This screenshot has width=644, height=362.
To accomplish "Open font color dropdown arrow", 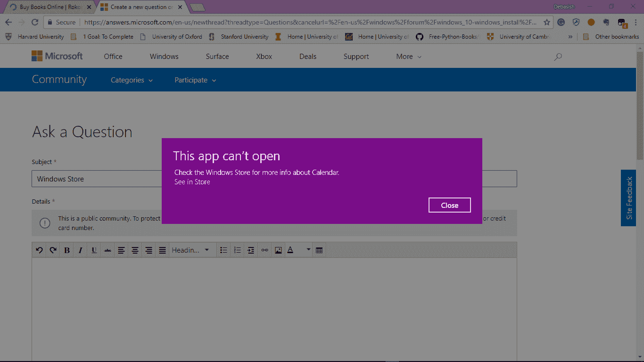I will 308,250.
